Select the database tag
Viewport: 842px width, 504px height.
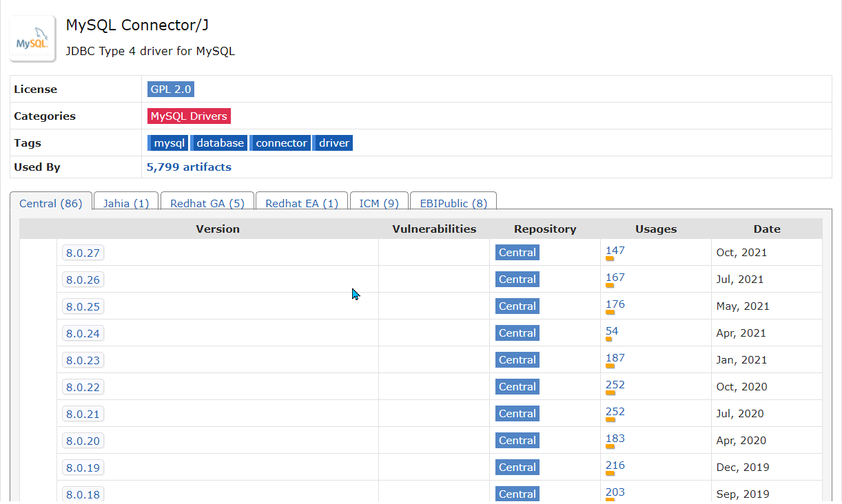219,143
